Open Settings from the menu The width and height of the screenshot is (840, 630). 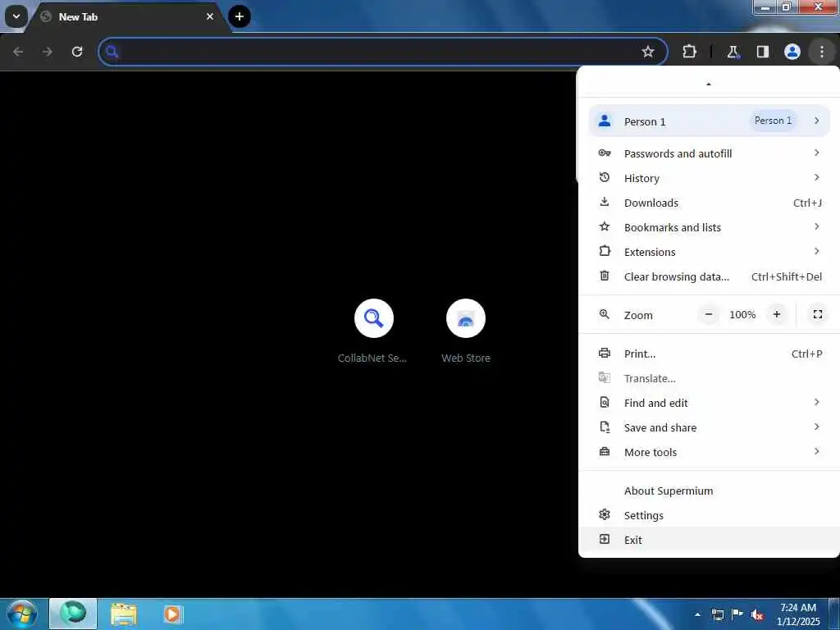coord(709,515)
